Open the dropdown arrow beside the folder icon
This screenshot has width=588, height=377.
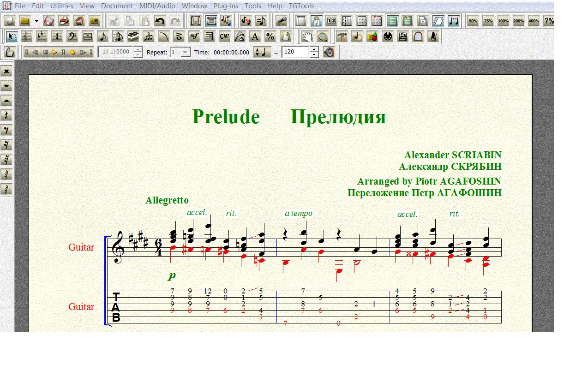pos(36,21)
